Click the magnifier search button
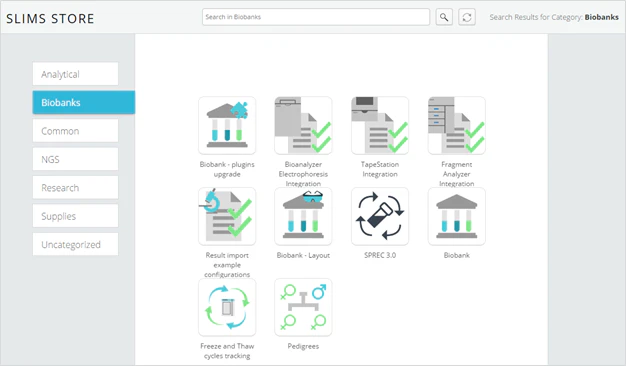 (444, 17)
